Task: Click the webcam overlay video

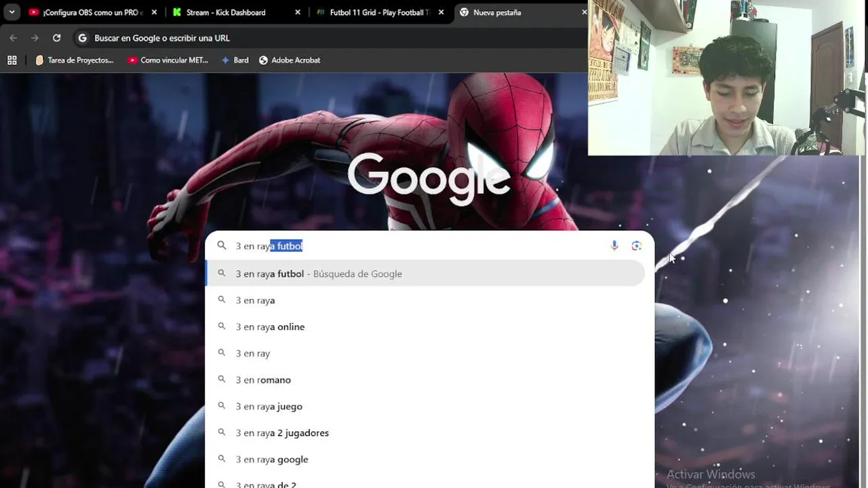Action: [x=728, y=77]
